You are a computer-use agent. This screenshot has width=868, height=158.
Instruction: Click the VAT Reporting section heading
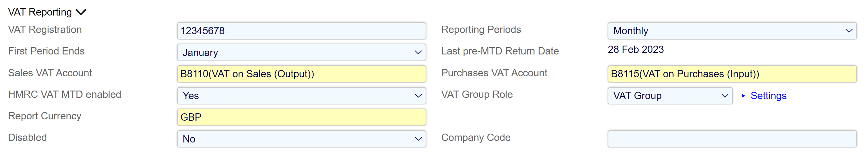coord(40,12)
